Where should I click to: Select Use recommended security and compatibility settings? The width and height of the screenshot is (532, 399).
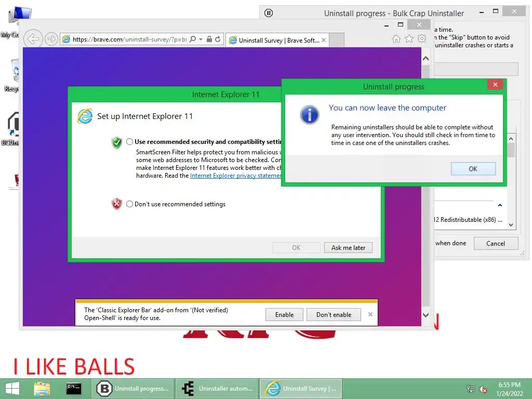tap(129, 141)
